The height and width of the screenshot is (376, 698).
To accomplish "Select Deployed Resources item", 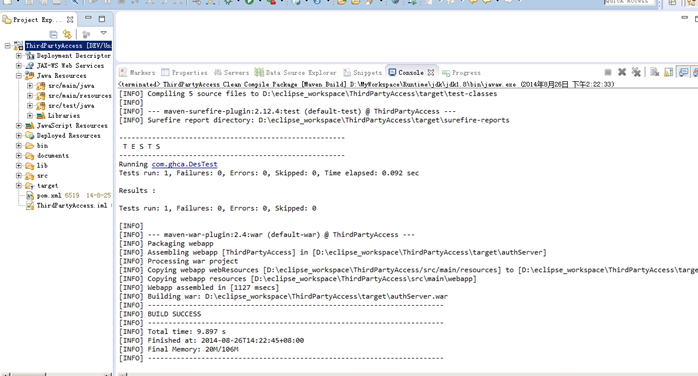I will 69,136.
